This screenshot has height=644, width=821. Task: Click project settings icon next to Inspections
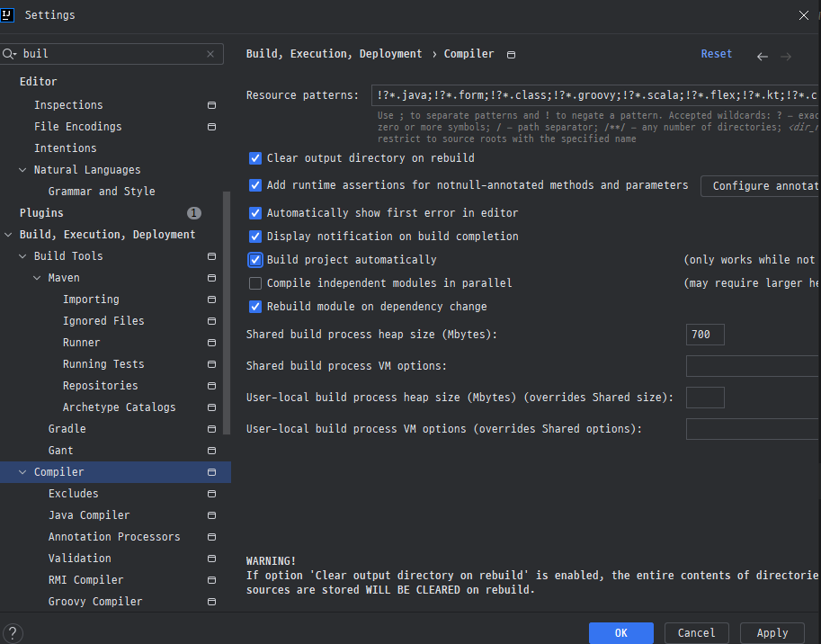(x=211, y=105)
